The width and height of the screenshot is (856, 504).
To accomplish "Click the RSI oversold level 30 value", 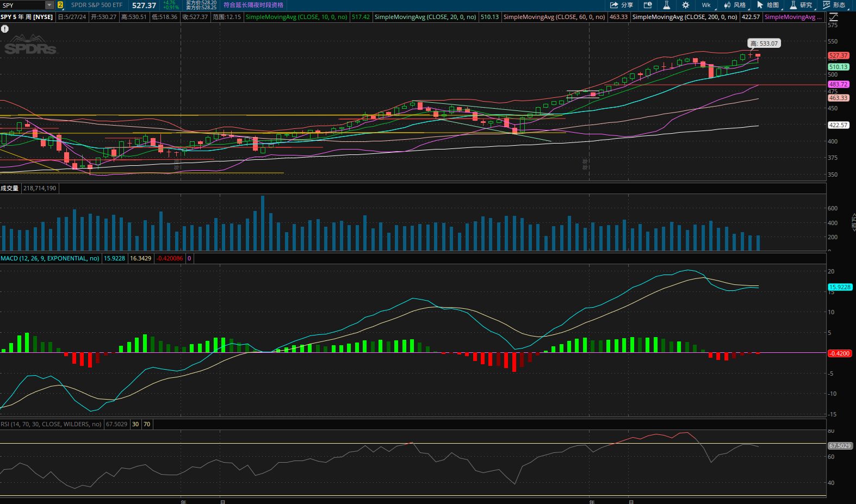I will (135, 424).
